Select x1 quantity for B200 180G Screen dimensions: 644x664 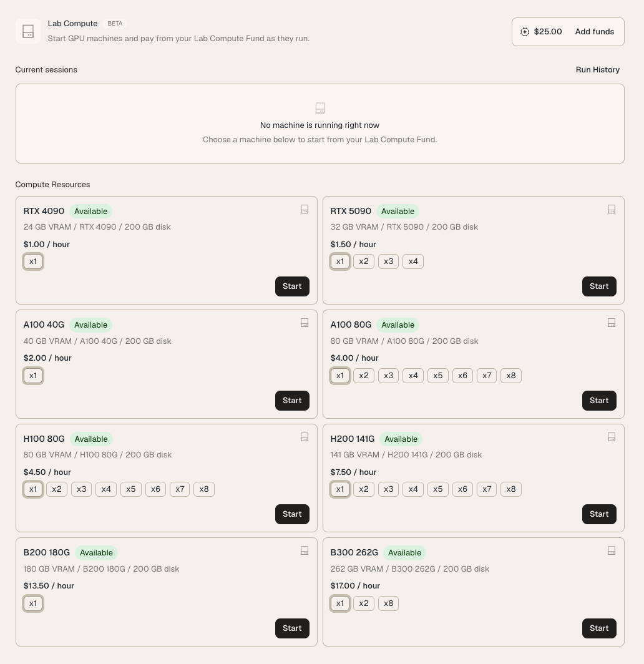(x=33, y=603)
